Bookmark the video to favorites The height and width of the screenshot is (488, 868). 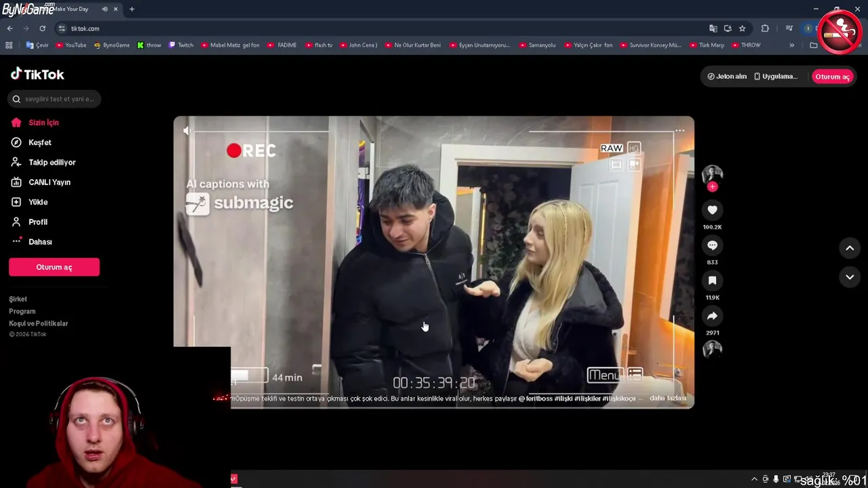coord(712,281)
